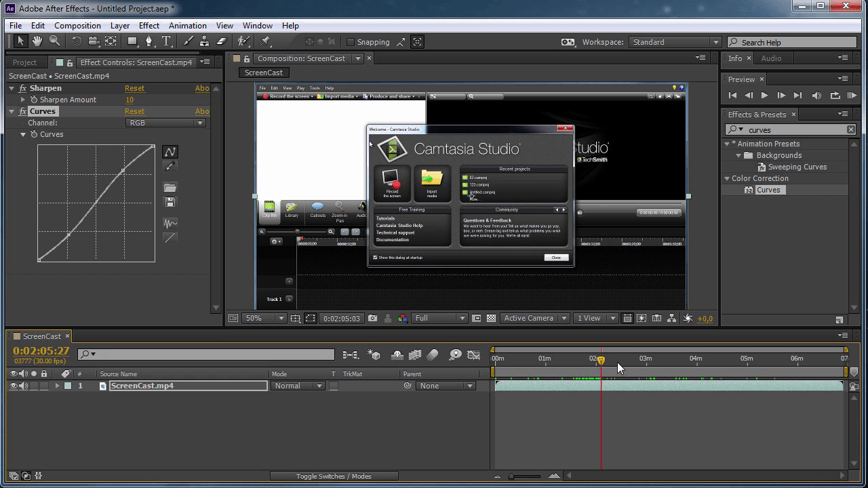This screenshot has width=868, height=488.
Task: Select the Sweeping Curves preset
Action: click(797, 167)
